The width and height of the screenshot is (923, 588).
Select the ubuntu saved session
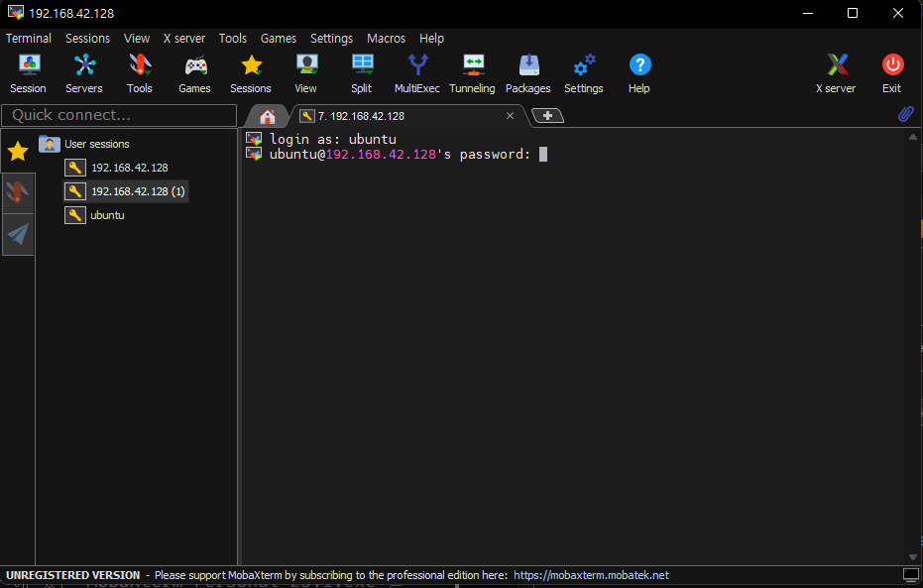click(x=95, y=215)
